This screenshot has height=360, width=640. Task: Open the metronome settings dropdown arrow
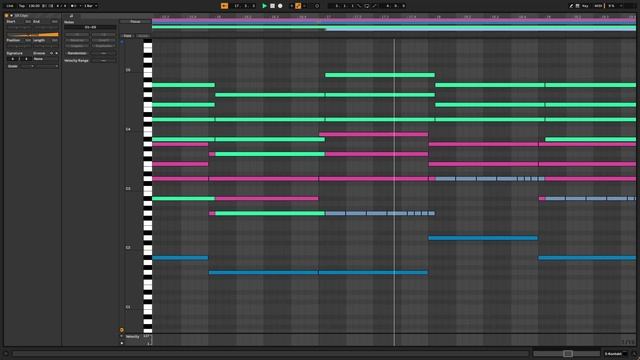click(80, 6)
